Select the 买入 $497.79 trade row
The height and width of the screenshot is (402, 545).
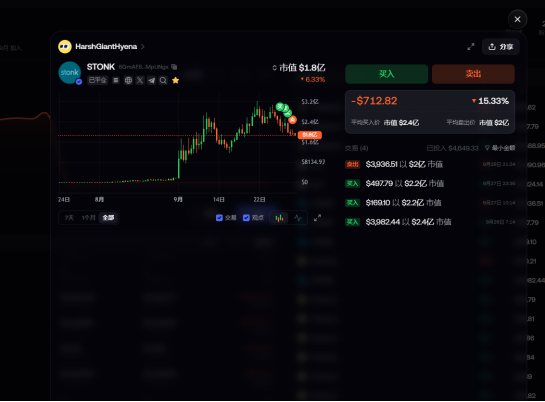click(430, 183)
